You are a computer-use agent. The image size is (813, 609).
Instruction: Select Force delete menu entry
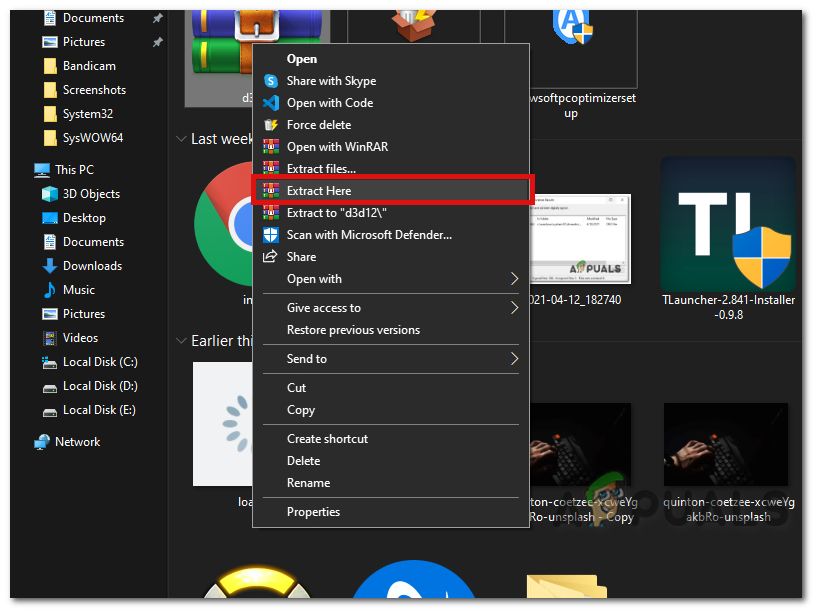[318, 125]
